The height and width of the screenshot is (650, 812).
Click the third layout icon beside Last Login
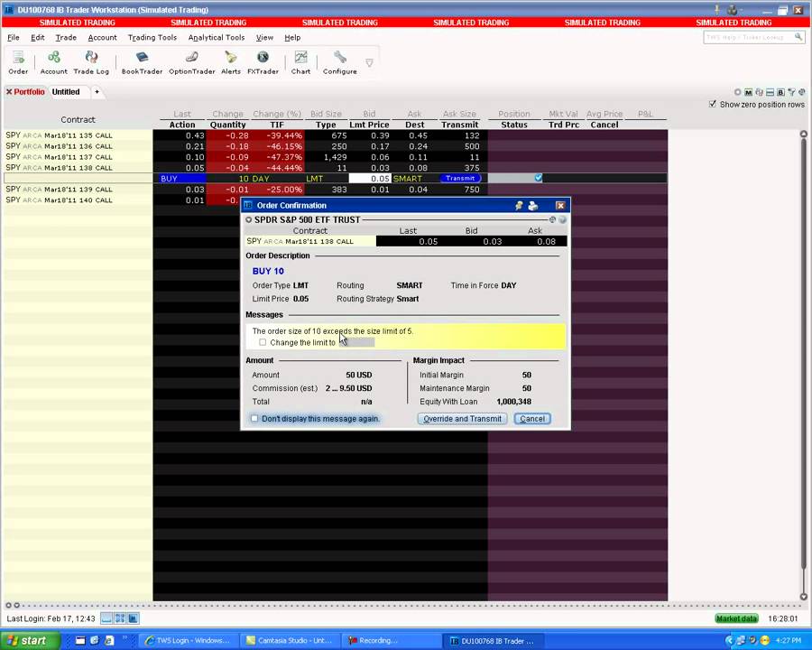pos(134,618)
